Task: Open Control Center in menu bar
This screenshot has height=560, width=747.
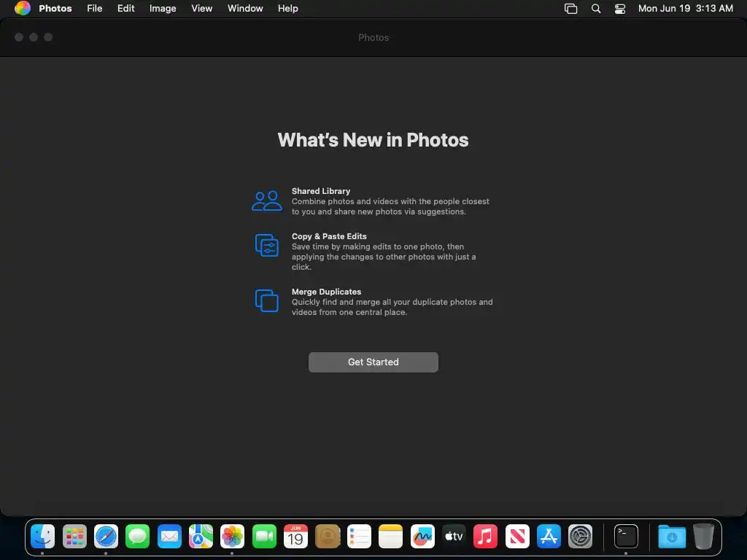Action: click(x=620, y=8)
